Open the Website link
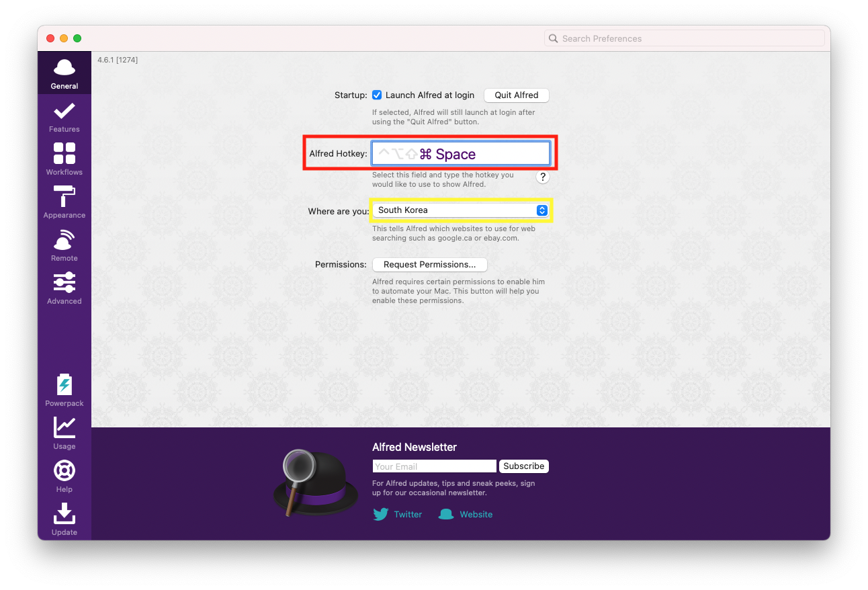The height and width of the screenshot is (590, 868). click(x=476, y=514)
